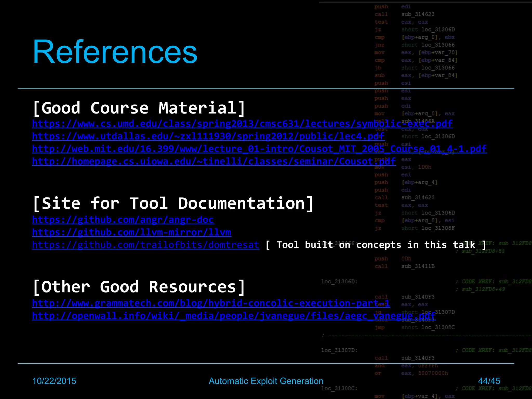532x399 pixels.
Task: Open the trailofbits/domtresat GitHub link
Action: pyautogui.click(x=146, y=245)
